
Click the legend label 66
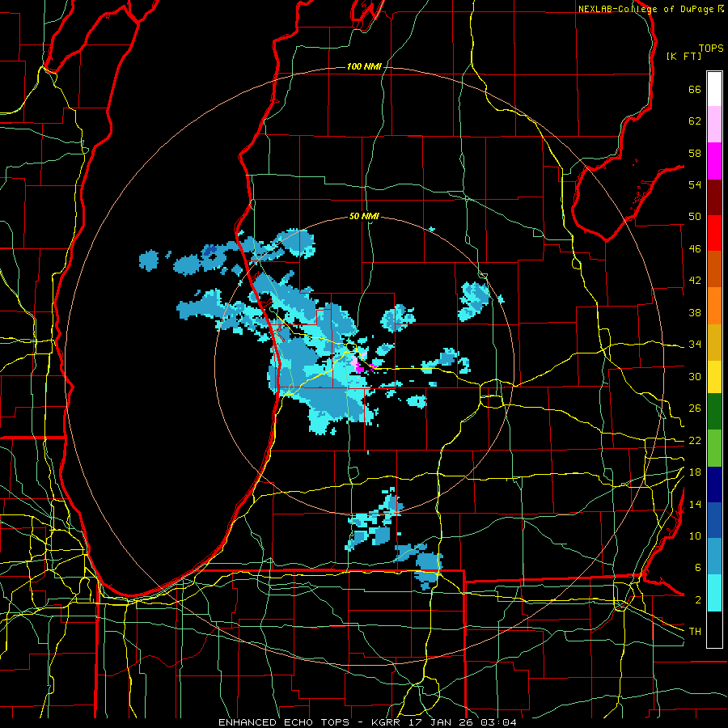click(695, 89)
